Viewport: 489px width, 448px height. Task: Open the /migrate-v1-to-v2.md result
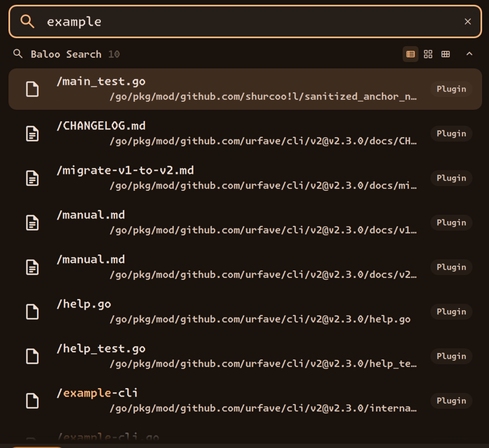coord(245,178)
